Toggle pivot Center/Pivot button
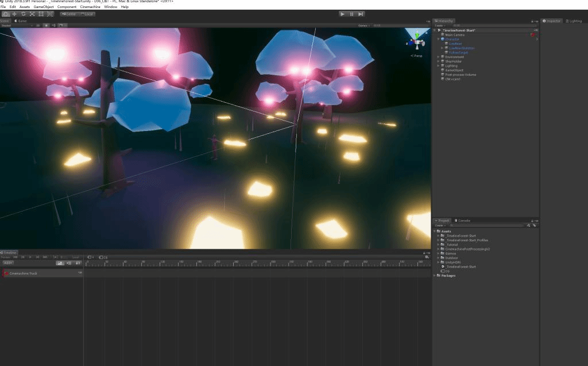The width and height of the screenshot is (588, 366). click(x=69, y=13)
